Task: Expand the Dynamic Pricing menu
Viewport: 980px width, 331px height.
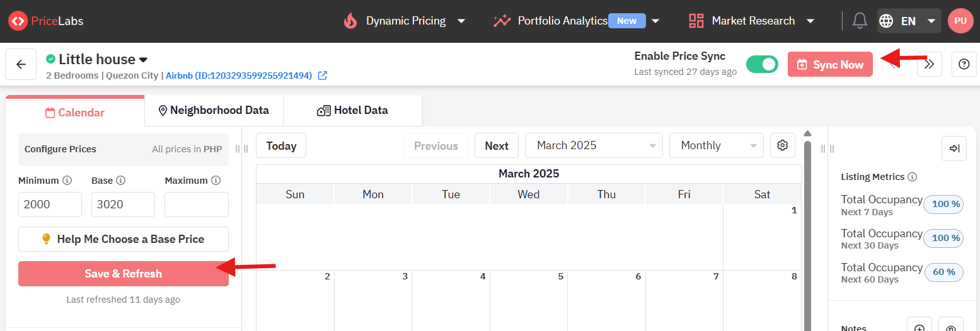Action: coord(461,21)
